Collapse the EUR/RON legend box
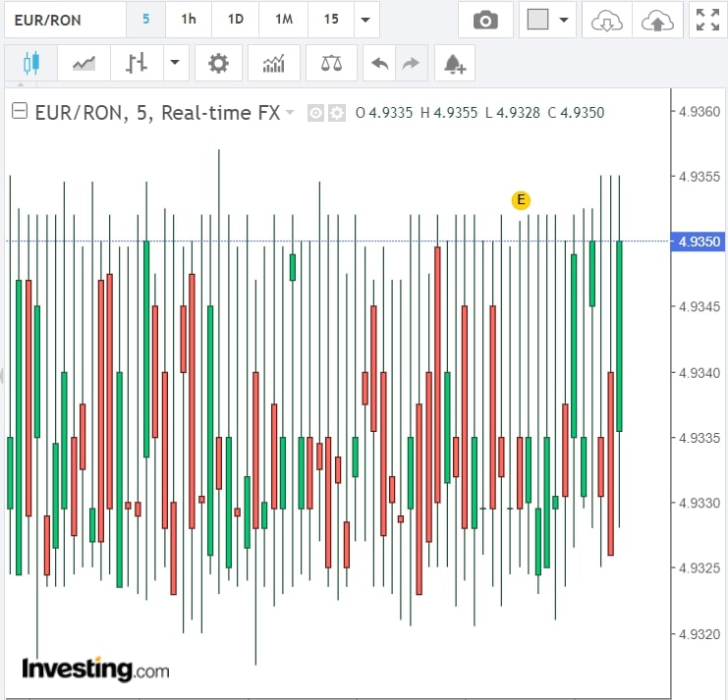This screenshot has width=728, height=700. tap(19, 112)
